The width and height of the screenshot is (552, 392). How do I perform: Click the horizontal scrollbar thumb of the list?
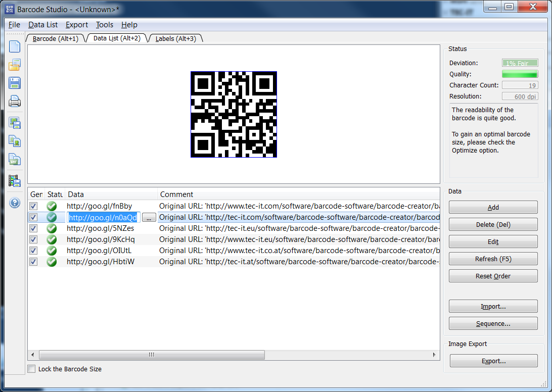tap(152, 355)
